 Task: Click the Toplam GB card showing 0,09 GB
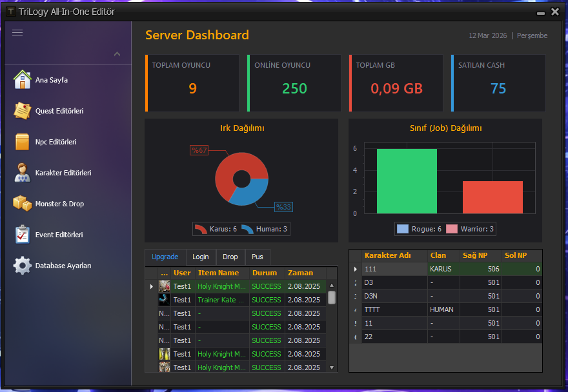(396, 83)
